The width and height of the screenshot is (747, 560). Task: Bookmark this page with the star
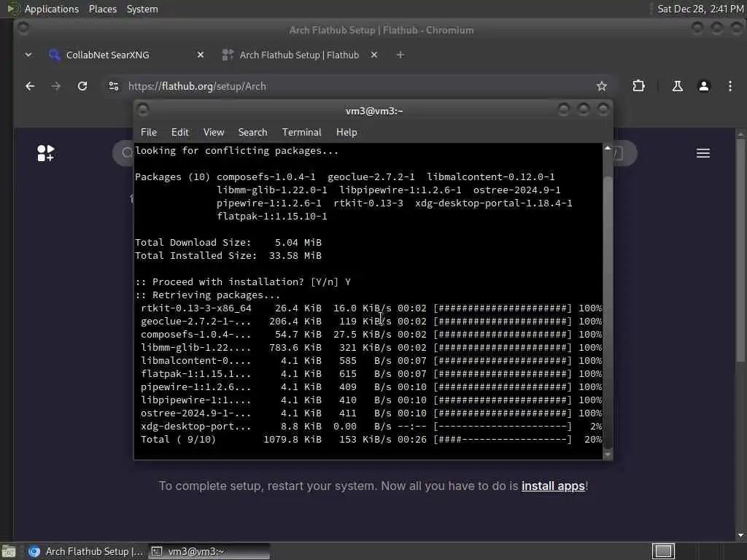coord(602,86)
